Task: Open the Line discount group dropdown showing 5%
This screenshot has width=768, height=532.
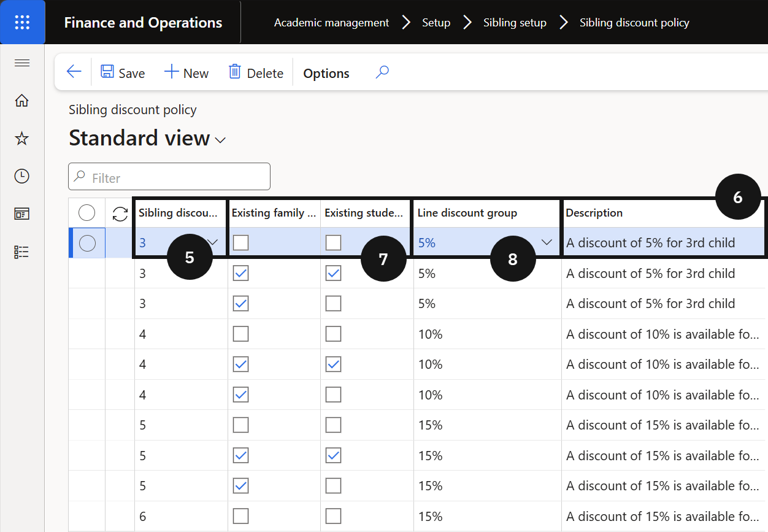Action: [x=547, y=242]
